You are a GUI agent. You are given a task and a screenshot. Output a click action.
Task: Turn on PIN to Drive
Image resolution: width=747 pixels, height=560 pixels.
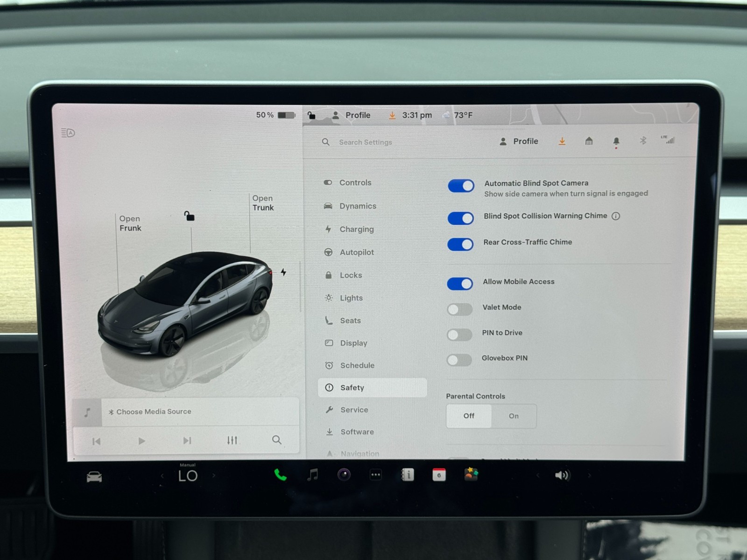pos(459,335)
